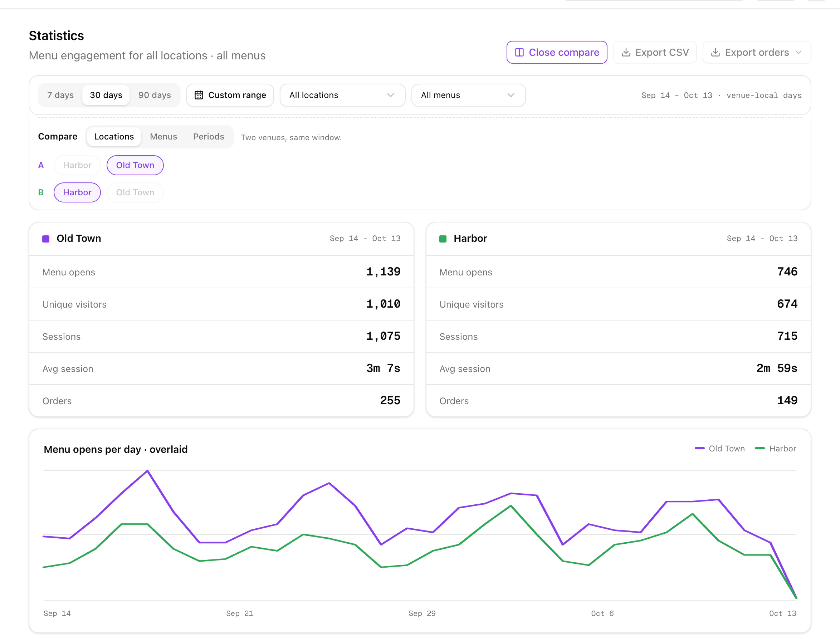Click Harbor menu opens value 746
The width and height of the screenshot is (840, 641).
tap(787, 271)
